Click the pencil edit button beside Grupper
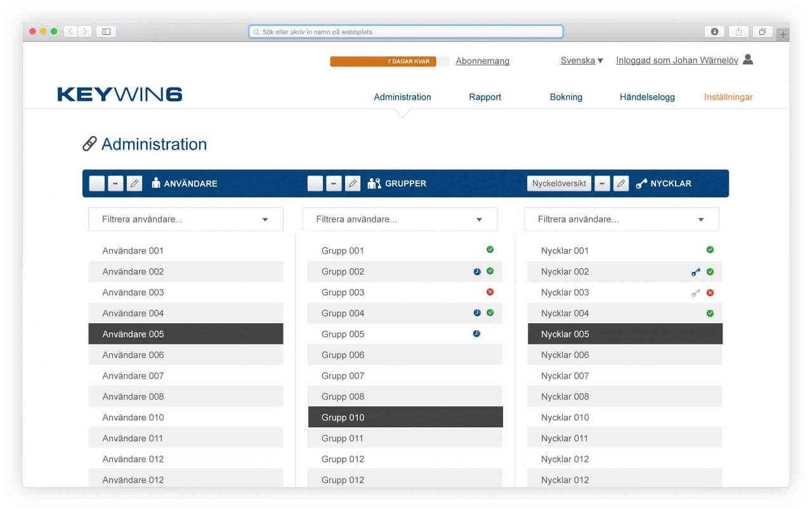The width and height of the screenshot is (812, 509). (x=353, y=184)
